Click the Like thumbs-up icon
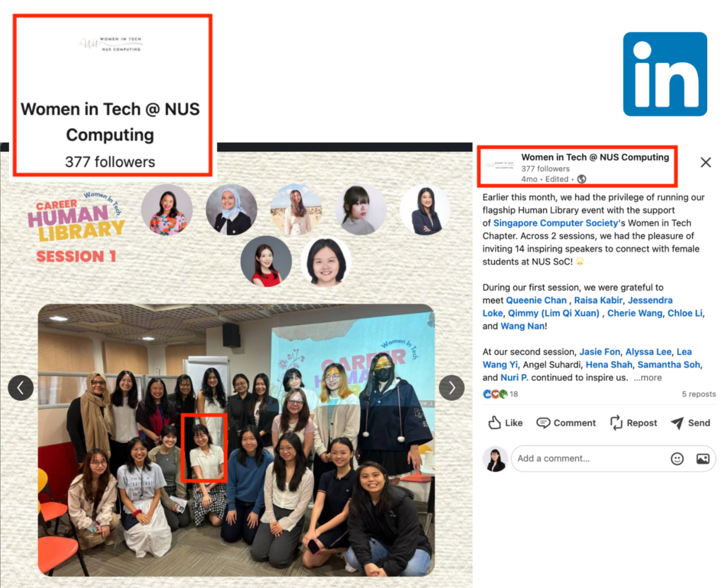 495,423
